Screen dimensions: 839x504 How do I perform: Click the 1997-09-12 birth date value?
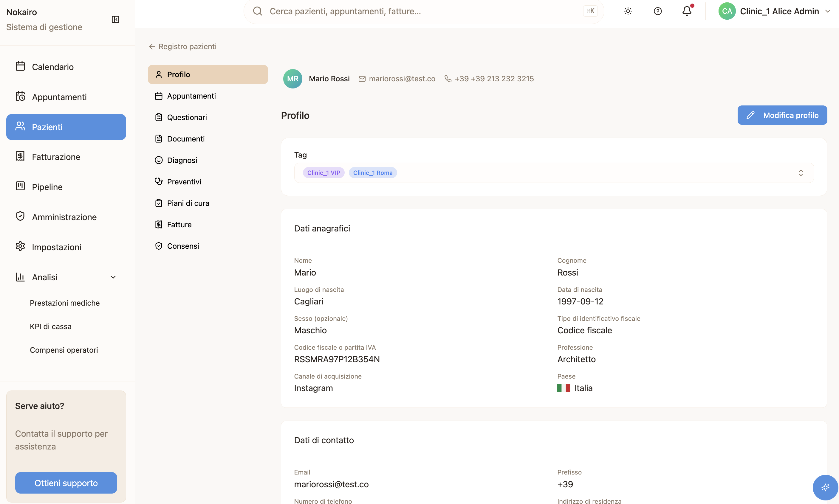(580, 301)
